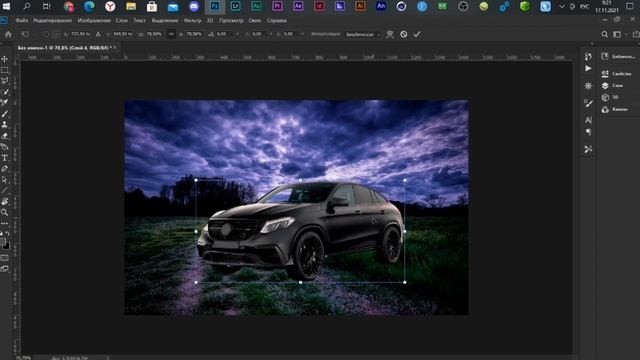The height and width of the screenshot is (360, 640).
Task: Select the Move tool
Action: (4, 59)
